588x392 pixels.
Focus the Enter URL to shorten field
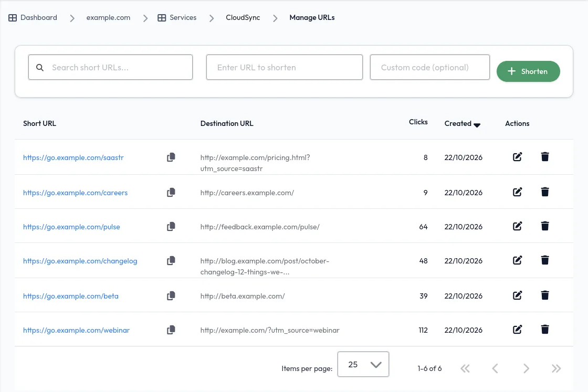[x=284, y=67]
